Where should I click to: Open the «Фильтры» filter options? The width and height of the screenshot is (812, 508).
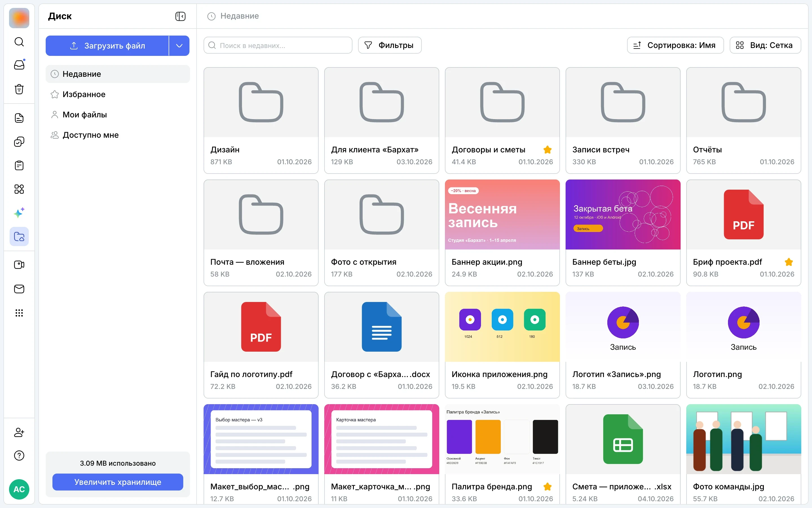(x=390, y=45)
